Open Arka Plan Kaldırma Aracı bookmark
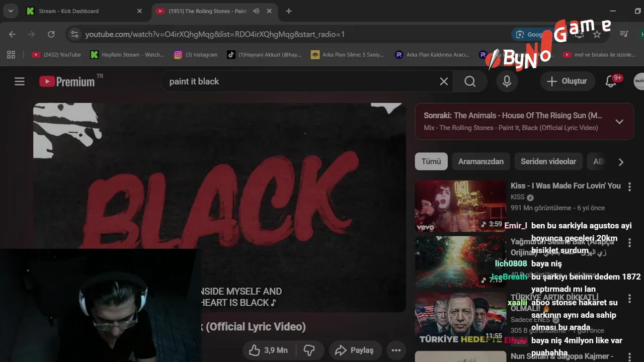 point(432,55)
